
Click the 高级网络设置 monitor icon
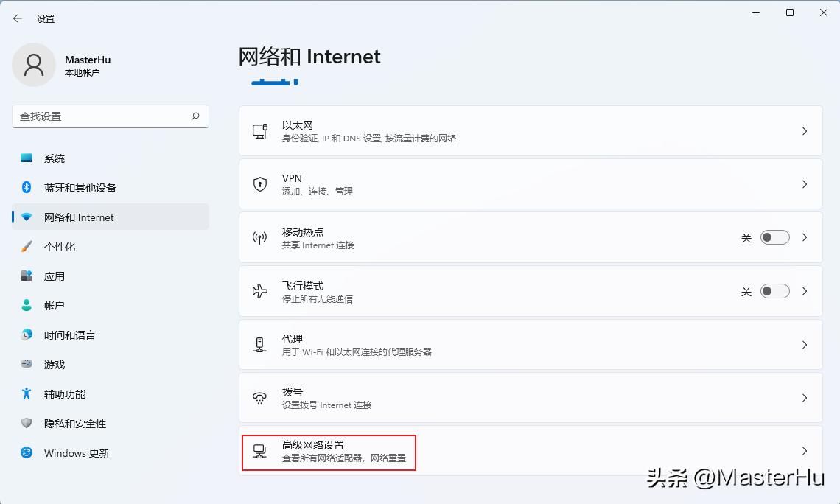click(260, 452)
